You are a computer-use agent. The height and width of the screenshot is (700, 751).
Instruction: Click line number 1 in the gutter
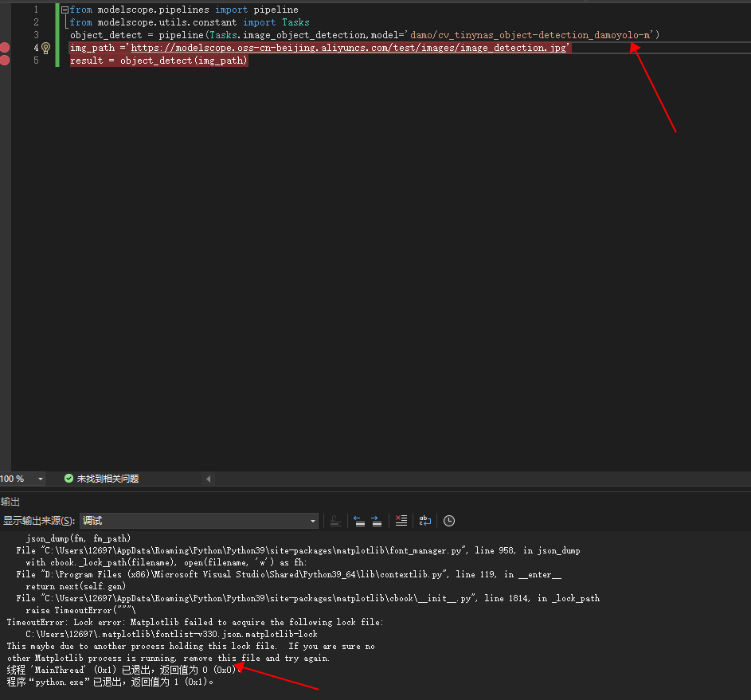[x=36, y=10]
